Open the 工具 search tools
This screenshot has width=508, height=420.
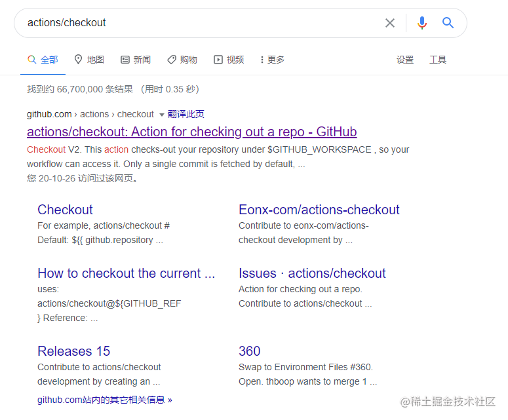pyautogui.click(x=438, y=60)
